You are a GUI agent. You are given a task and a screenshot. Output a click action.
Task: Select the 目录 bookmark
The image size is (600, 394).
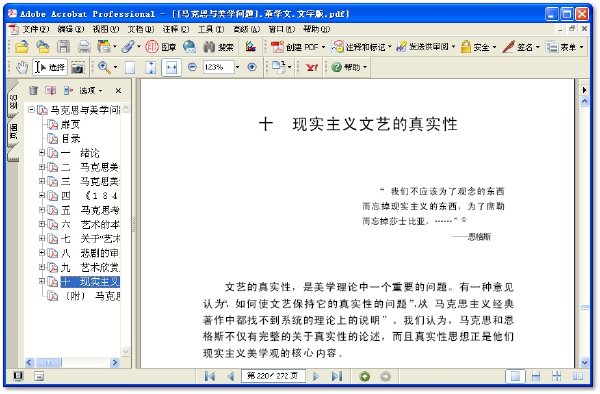coord(71,138)
